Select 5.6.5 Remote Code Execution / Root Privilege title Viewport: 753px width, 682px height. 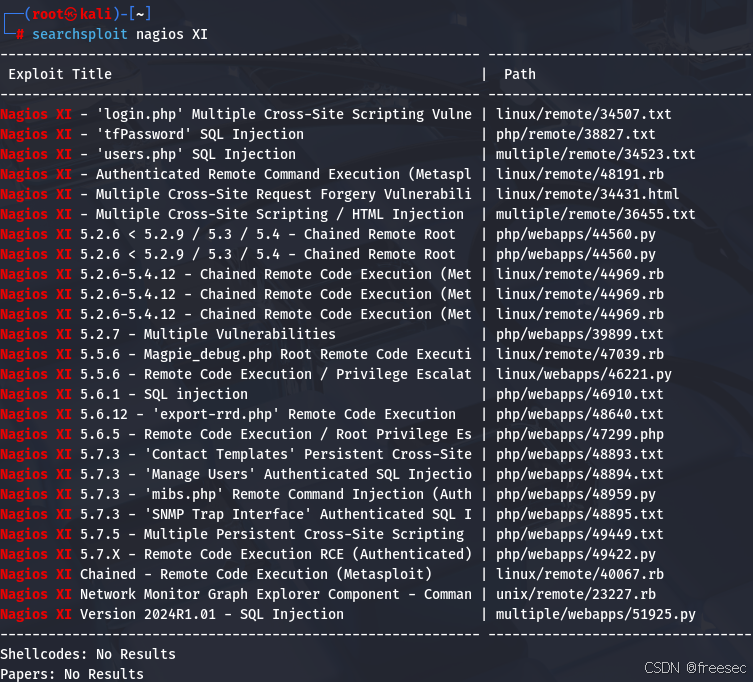(236, 434)
